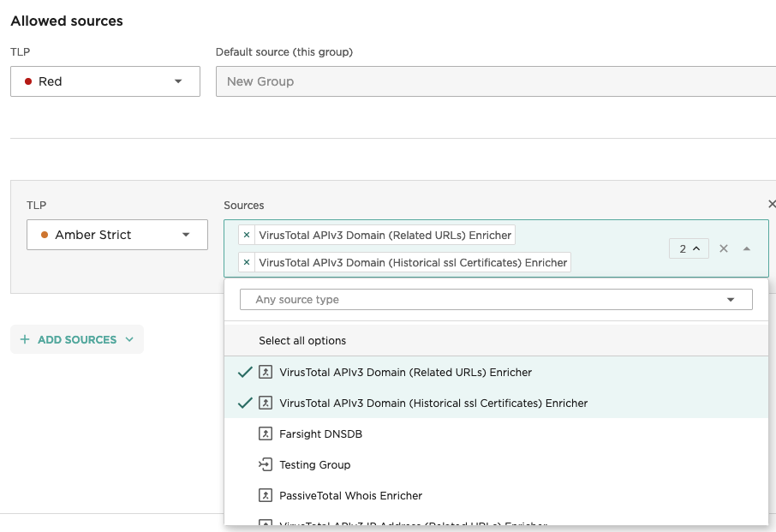This screenshot has width=776, height=532.
Task: Click the ADD SOURCES button
Action: (76, 339)
